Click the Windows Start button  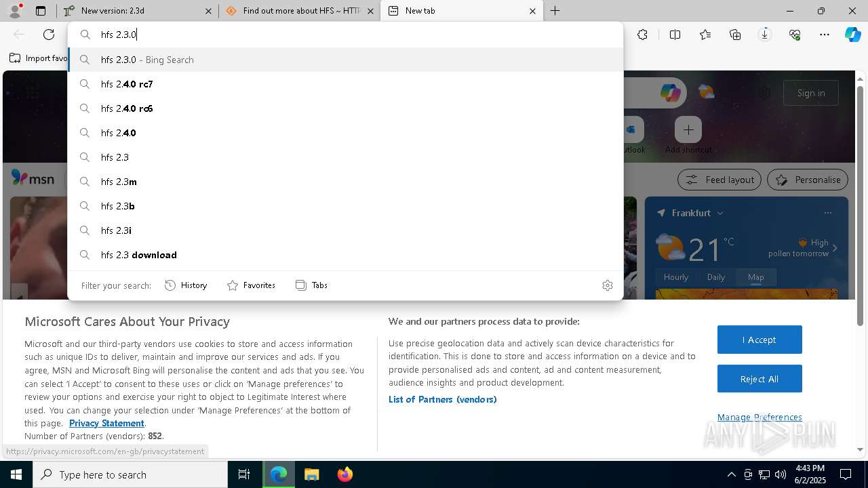click(16, 474)
